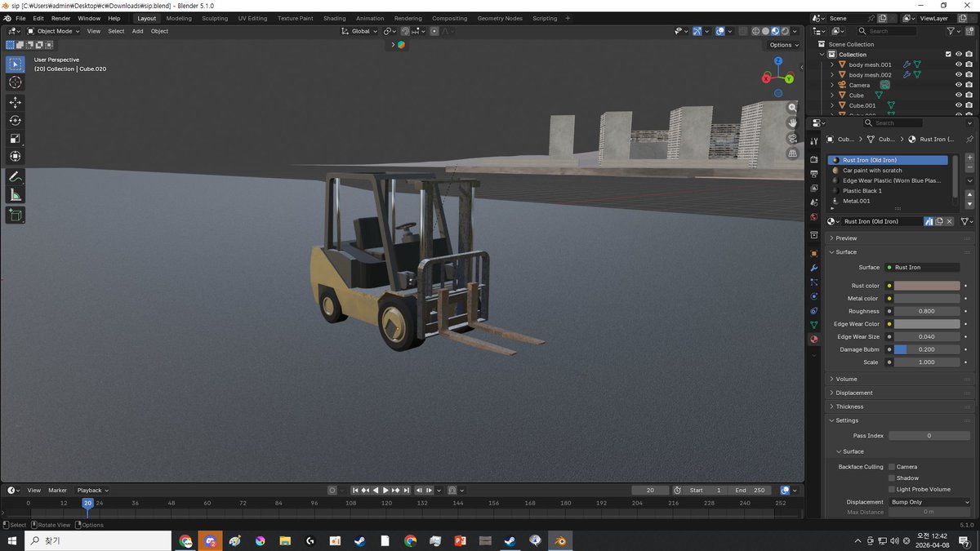980x551 pixels.
Task: Select the Transform tool
Action: 15,156
